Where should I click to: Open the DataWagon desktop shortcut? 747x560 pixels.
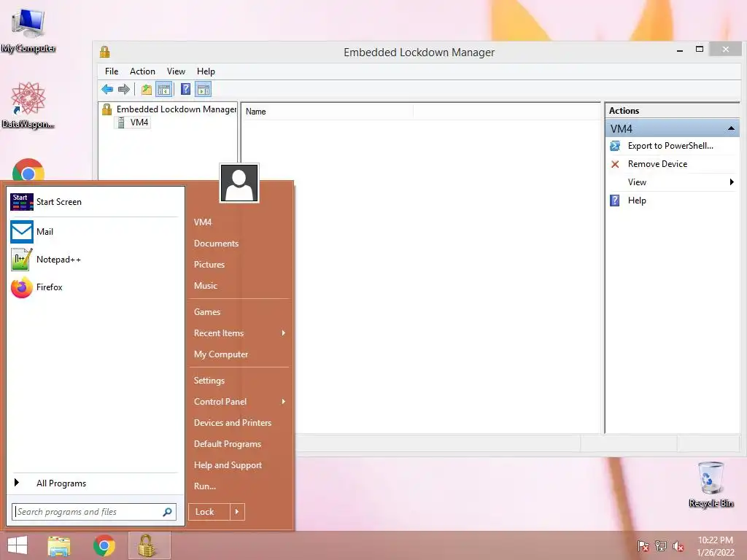tap(28, 106)
